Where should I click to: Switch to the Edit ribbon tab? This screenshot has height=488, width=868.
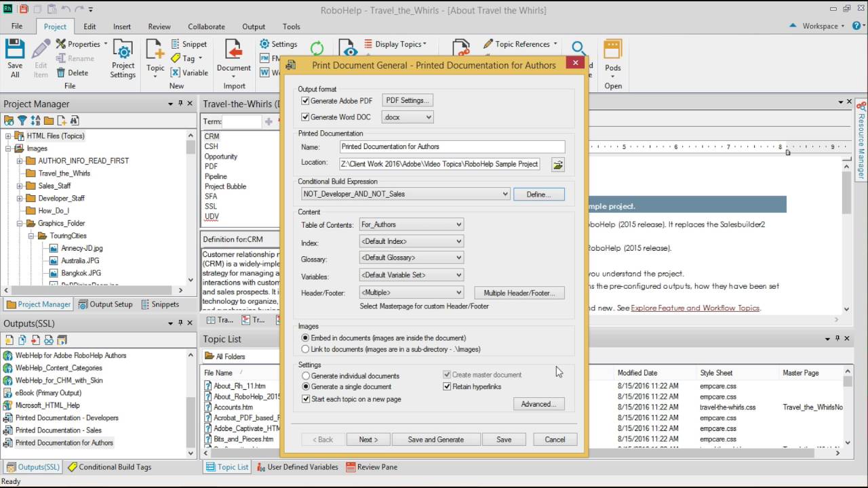[x=90, y=26]
